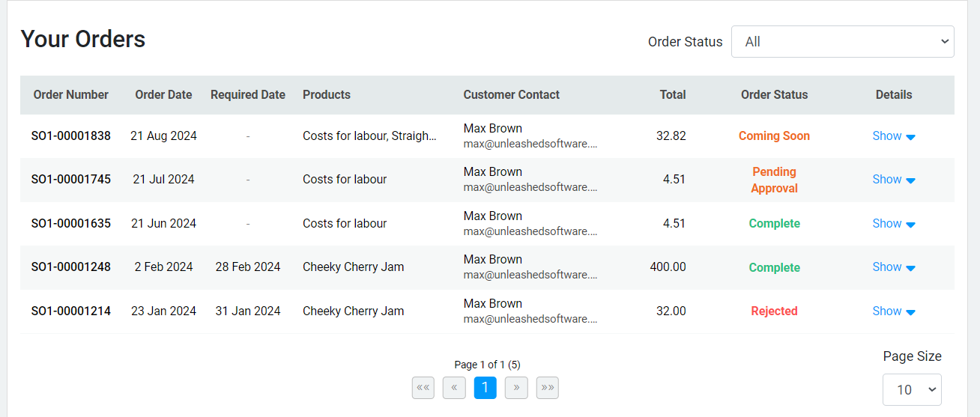Open the Order Status filter dropdown

pos(843,42)
